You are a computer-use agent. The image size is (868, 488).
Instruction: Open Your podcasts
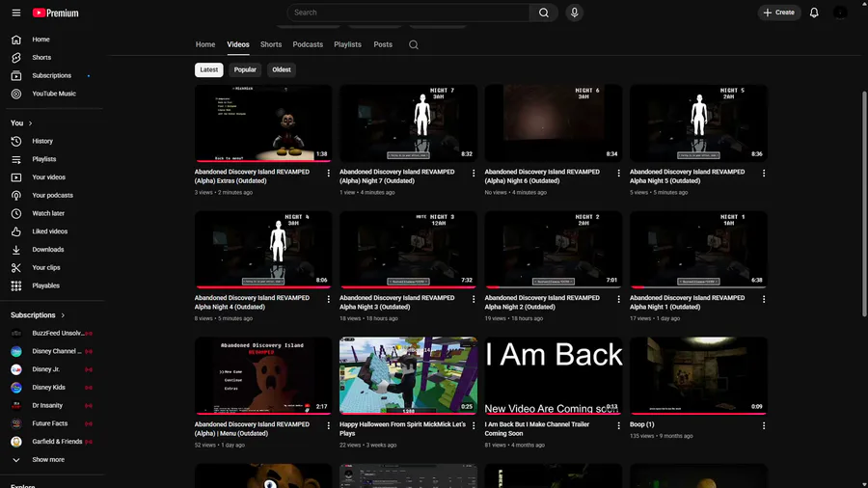point(53,196)
